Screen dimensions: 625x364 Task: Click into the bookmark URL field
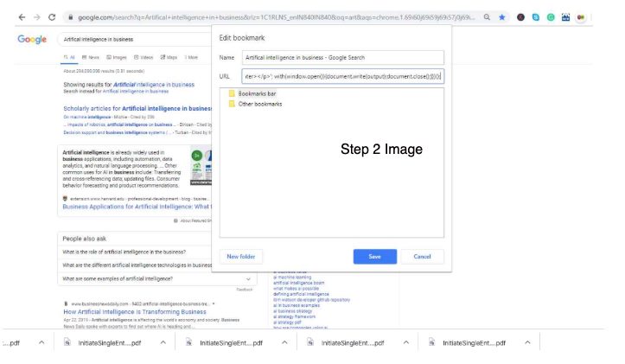click(343, 76)
